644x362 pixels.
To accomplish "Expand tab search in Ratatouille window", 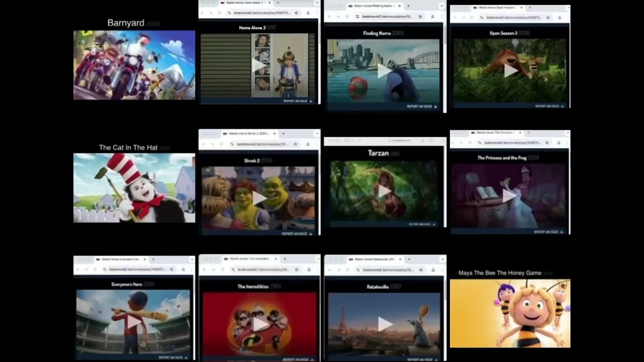I will click(x=442, y=259).
